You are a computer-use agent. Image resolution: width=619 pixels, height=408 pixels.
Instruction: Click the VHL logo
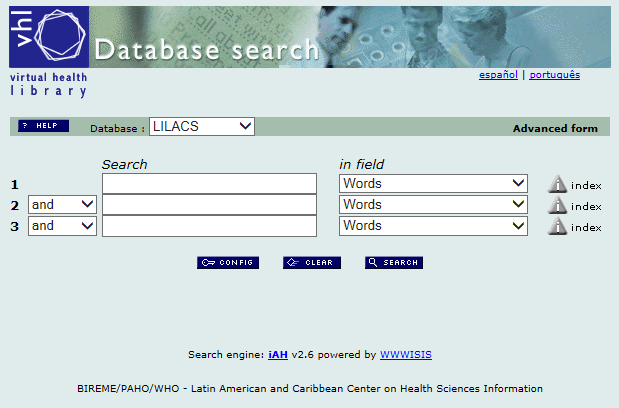pos(49,37)
